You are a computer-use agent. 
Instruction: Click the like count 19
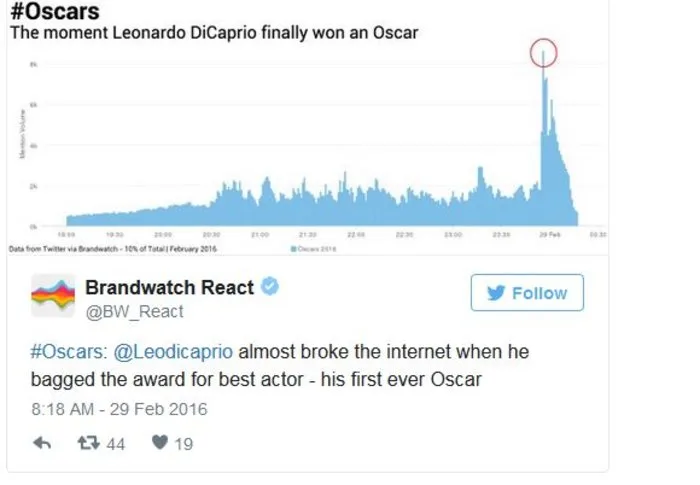pyautogui.click(x=183, y=444)
